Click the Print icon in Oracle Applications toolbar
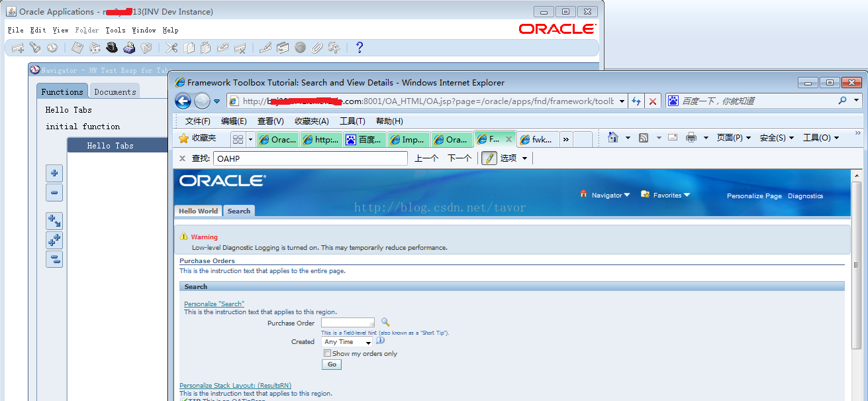 pyautogui.click(x=129, y=48)
